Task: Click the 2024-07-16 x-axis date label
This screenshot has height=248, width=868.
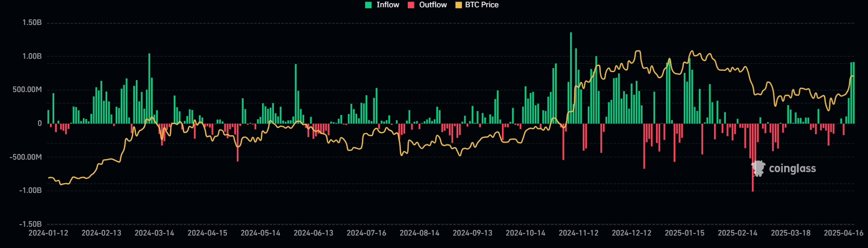Action: click(x=366, y=233)
